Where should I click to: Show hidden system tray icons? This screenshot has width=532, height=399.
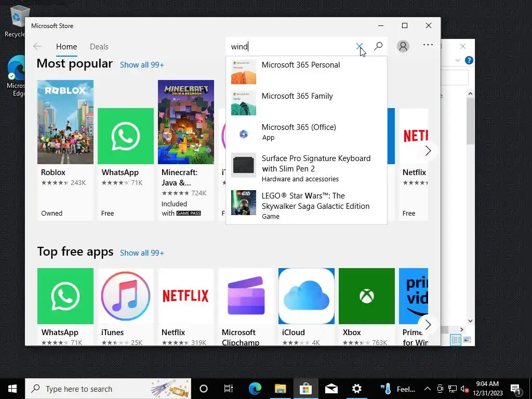428,389
